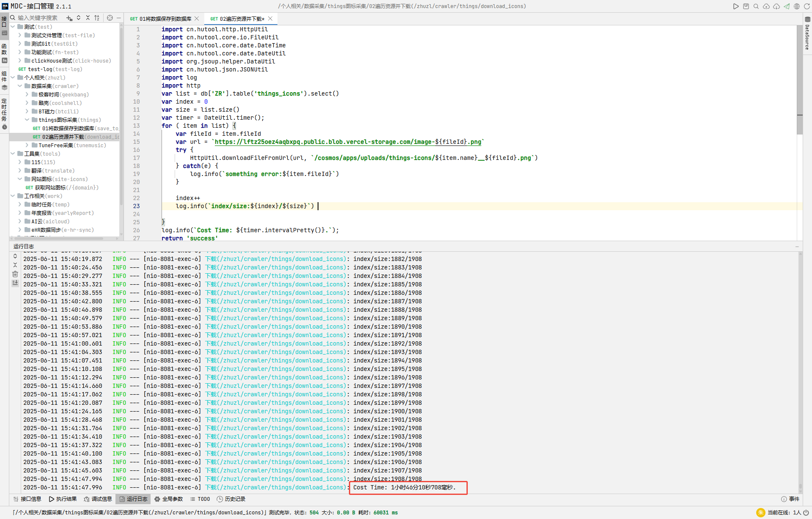Expand the TuneFree采集 folder
Image resolution: width=812 pixels, height=519 pixels.
(x=27, y=145)
